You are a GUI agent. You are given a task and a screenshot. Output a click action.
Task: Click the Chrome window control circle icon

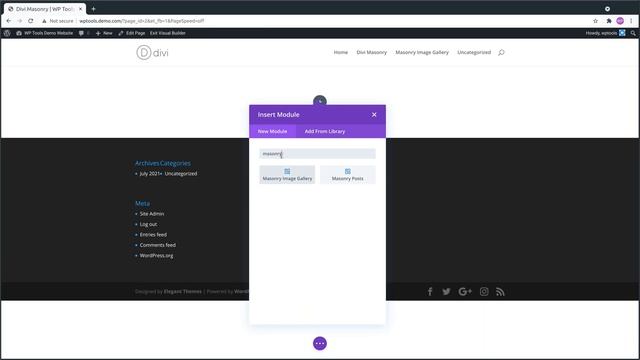click(607, 9)
